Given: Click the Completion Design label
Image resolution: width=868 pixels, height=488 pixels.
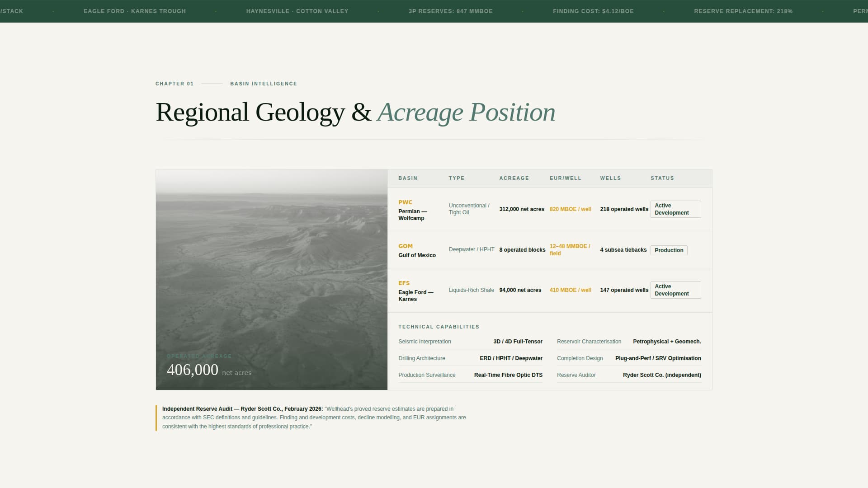Looking at the screenshot, I should (580, 358).
